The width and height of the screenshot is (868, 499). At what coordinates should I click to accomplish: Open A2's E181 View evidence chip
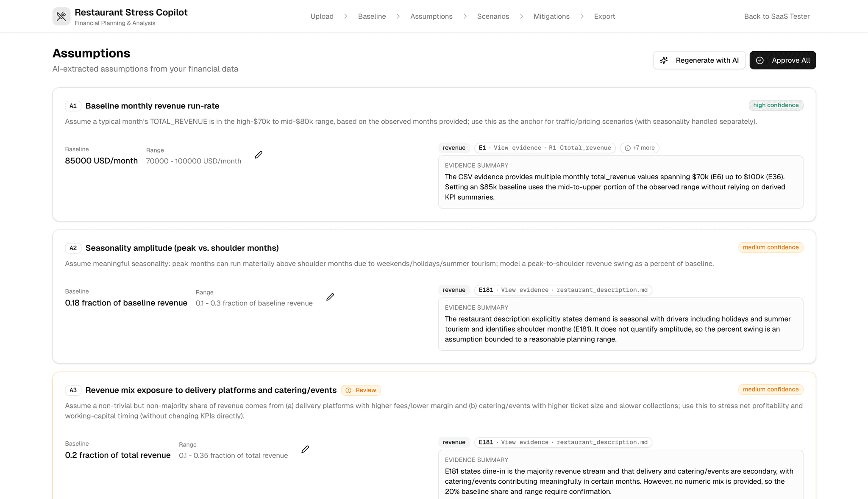(x=563, y=290)
